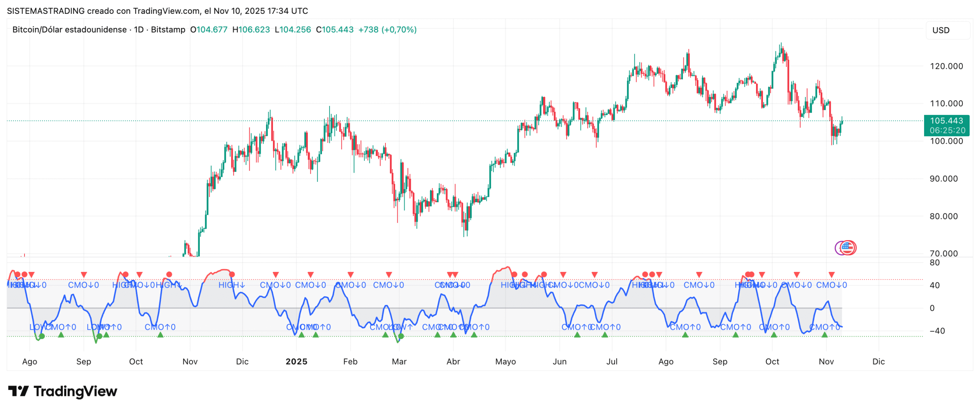Click the TradingView logo icon at bottom left
Screen dimensions: 980x412
pyautogui.click(x=18, y=391)
